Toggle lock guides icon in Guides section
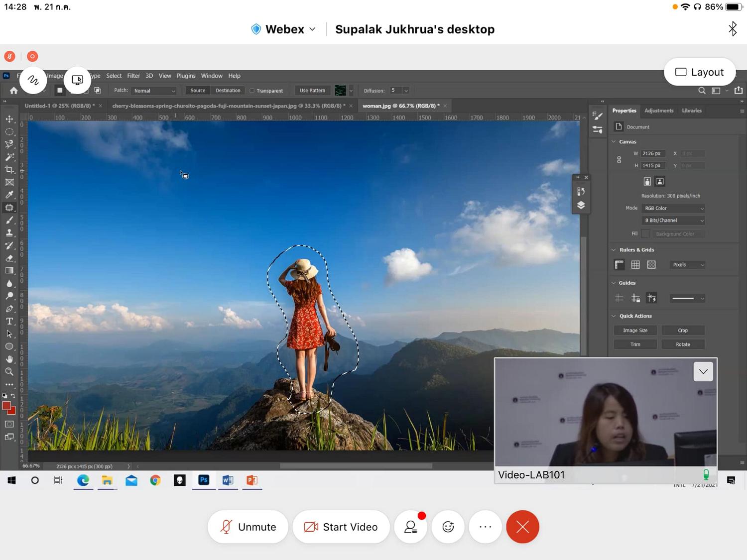Image resolution: width=747 pixels, height=560 pixels. (635, 298)
